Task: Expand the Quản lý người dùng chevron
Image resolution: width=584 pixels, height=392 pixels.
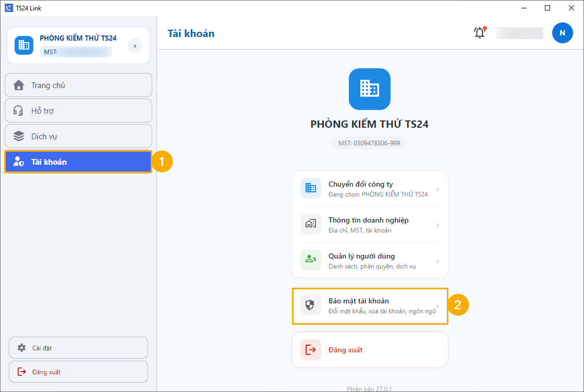Action: pyautogui.click(x=437, y=261)
